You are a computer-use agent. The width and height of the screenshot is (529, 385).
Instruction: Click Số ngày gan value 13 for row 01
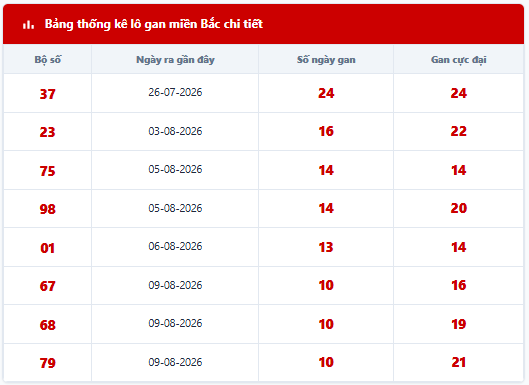point(326,247)
